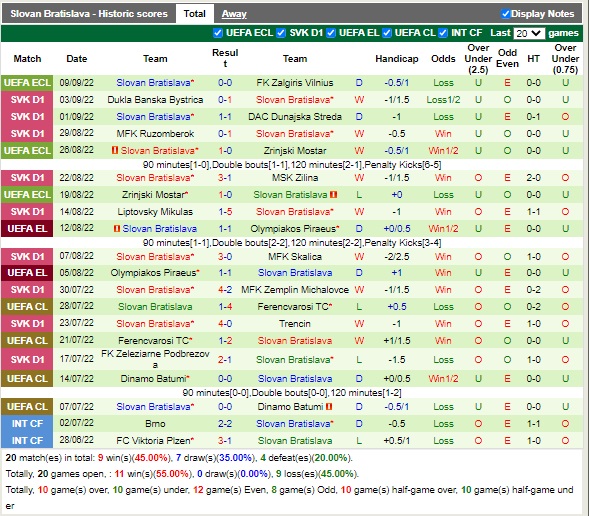Viewport: 589px width, 516px height.
Task: Open Trencin team link
Action: pos(295,323)
